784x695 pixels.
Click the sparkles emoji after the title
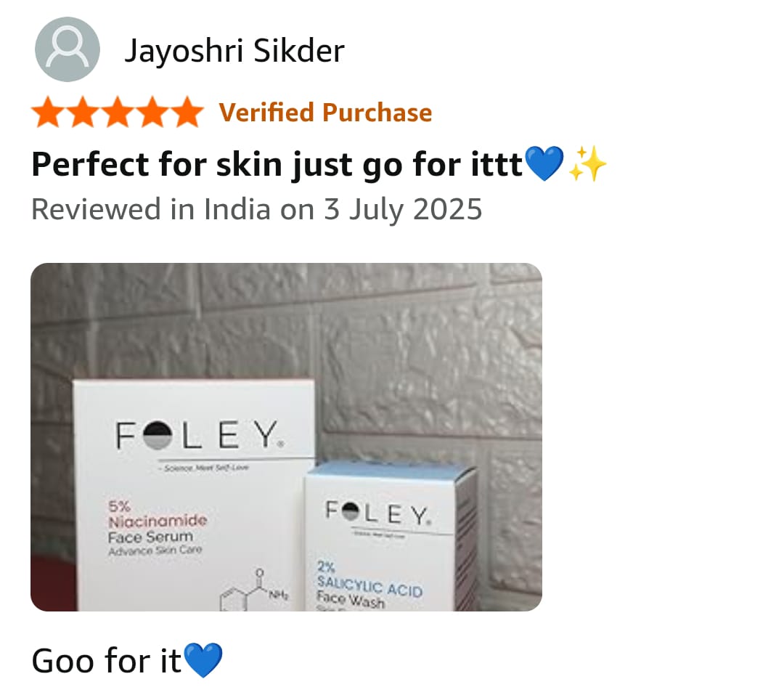point(587,163)
